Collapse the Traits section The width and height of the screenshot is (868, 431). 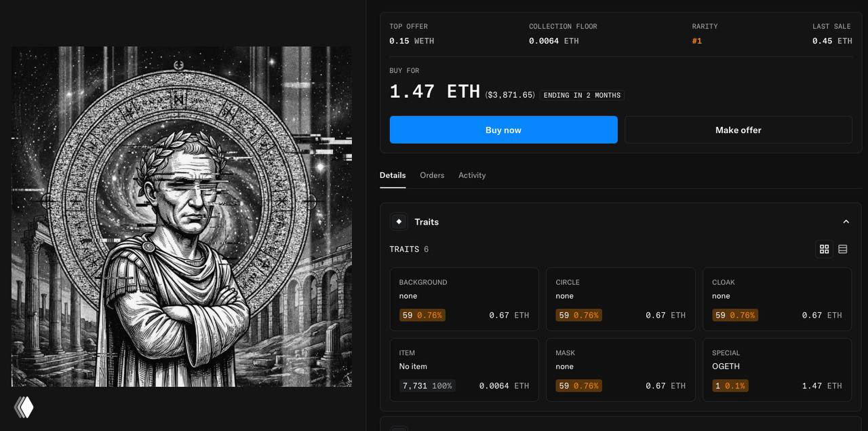click(x=846, y=222)
